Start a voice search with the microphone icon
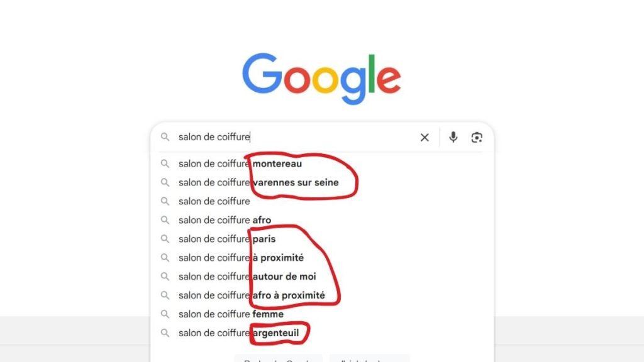 453,137
